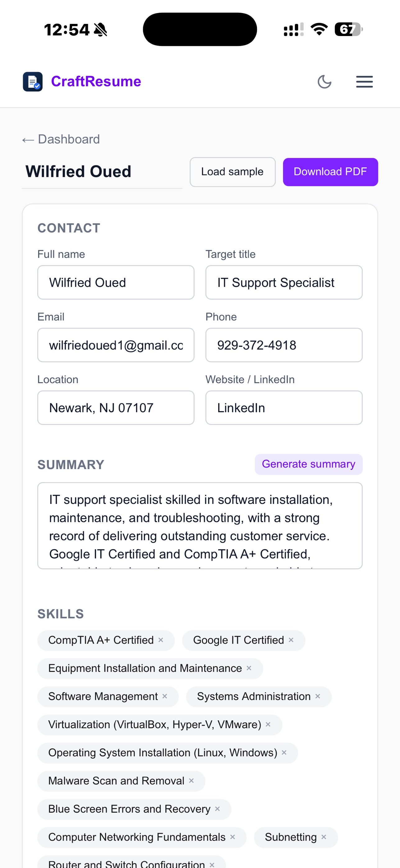This screenshot has width=400, height=868.
Task: Open the Website / LinkedIn field
Action: (284, 408)
